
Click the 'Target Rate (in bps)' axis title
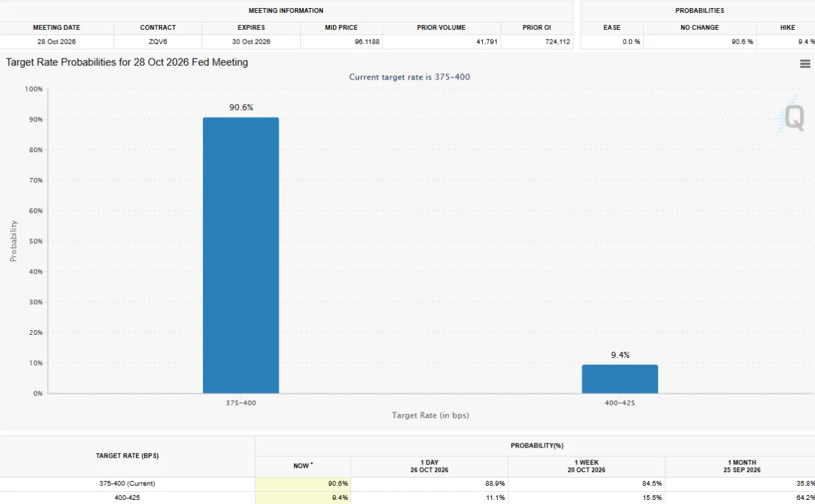point(431,415)
